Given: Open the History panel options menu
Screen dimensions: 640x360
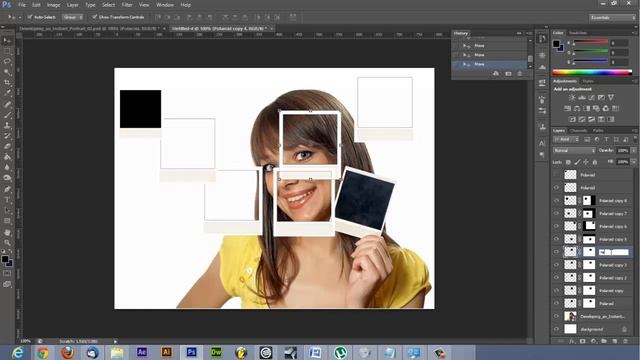Looking at the screenshot, I should (529, 33).
